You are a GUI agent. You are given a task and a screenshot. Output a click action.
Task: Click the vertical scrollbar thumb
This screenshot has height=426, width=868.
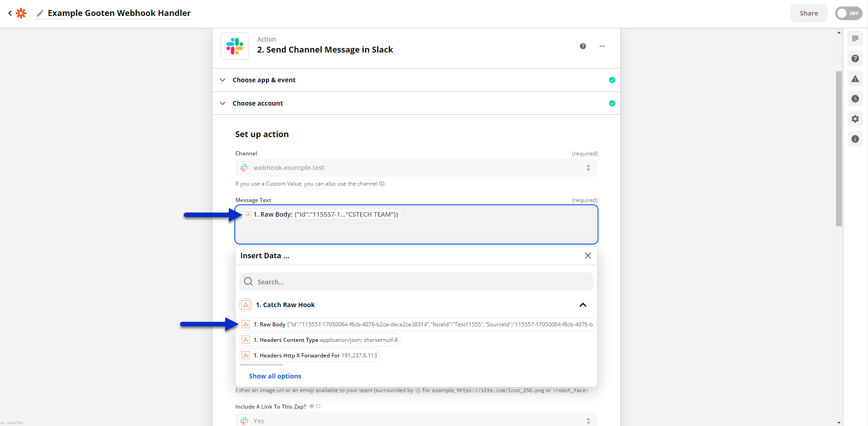[839, 149]
